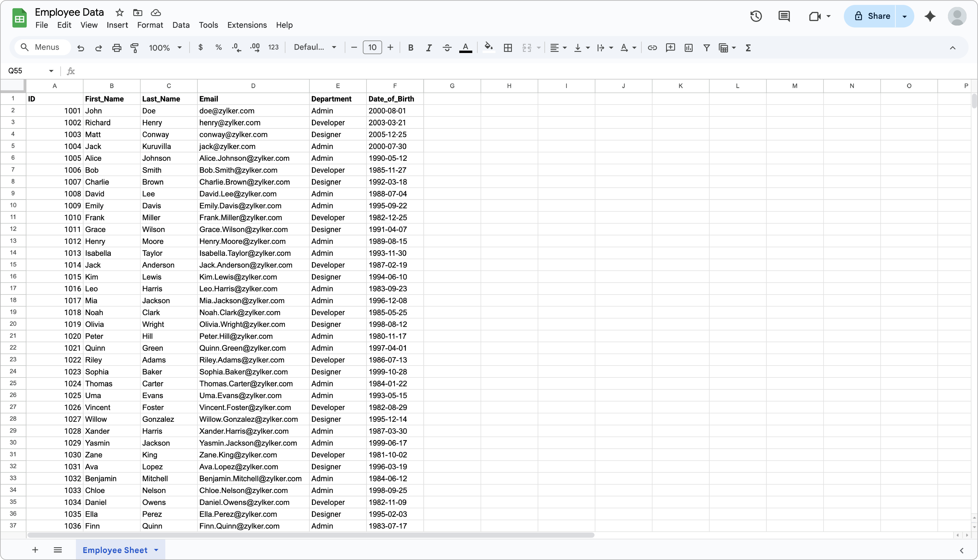Click the borders icon
The height and width of the screenshot is (560, 978).
click(508, 48)
